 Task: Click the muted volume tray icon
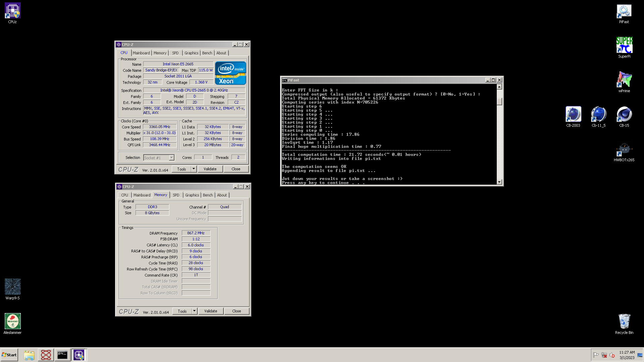click(612, 355)
